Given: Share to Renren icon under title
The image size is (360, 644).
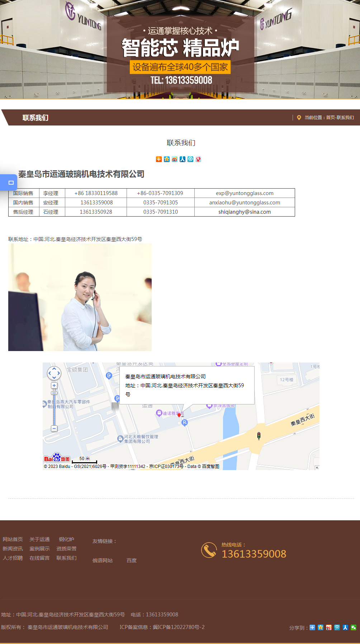Looking at the screenshot, I should [183, 159].
